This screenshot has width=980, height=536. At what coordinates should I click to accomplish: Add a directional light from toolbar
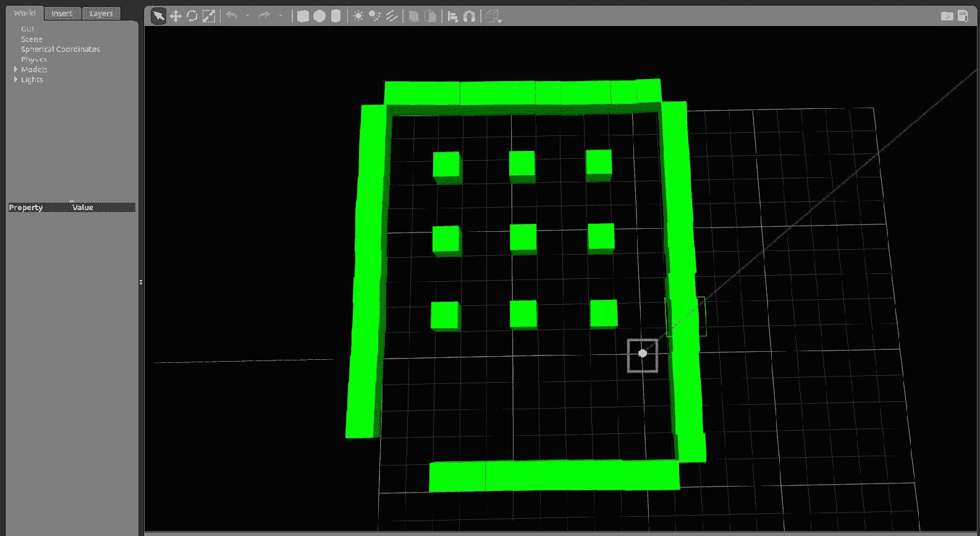391,16
